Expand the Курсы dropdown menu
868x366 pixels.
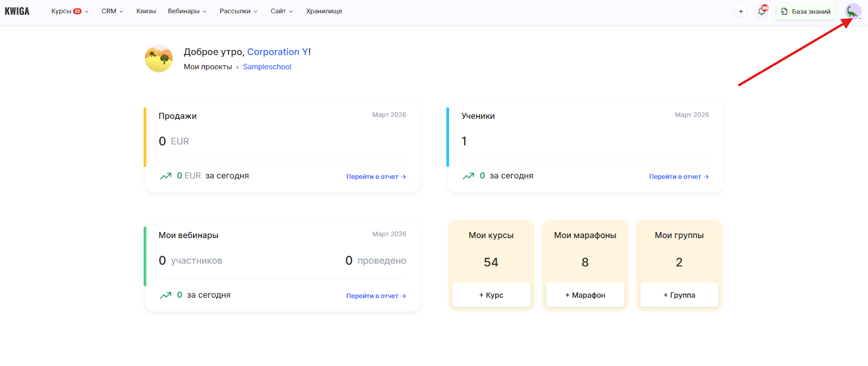69,11
